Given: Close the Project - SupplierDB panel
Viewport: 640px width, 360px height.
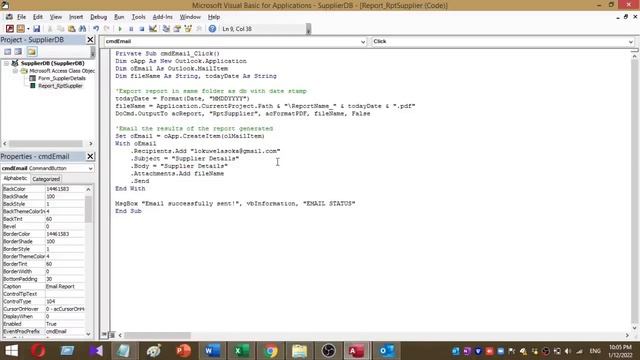Looking at the screenshot, I should 90,40.
